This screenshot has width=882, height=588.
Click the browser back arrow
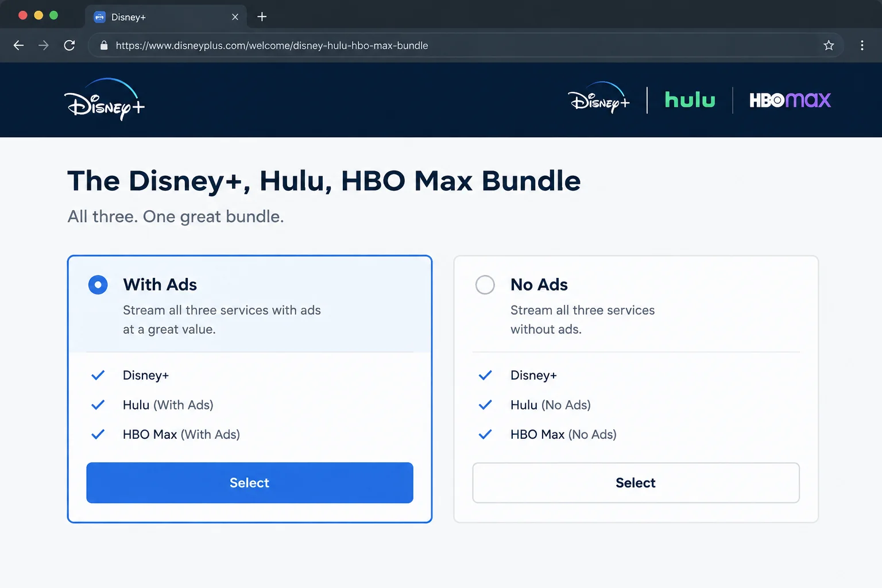pyautogui.click(x=18, y=45)
